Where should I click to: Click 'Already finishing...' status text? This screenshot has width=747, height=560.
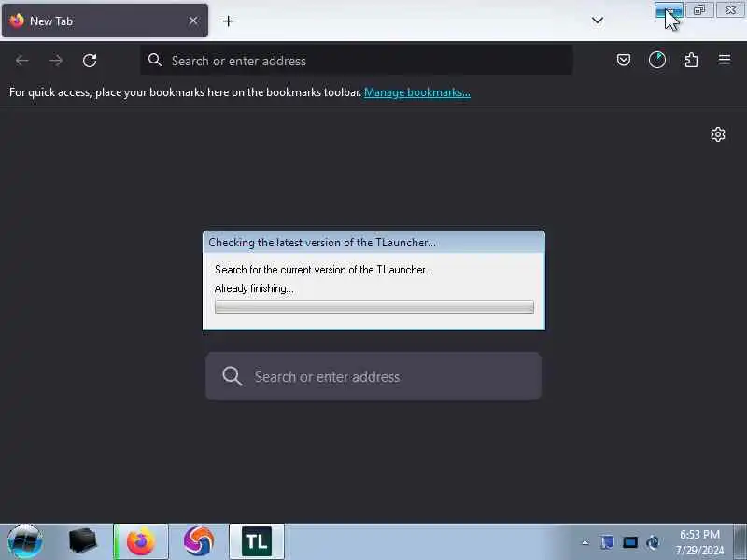(254, 288)
